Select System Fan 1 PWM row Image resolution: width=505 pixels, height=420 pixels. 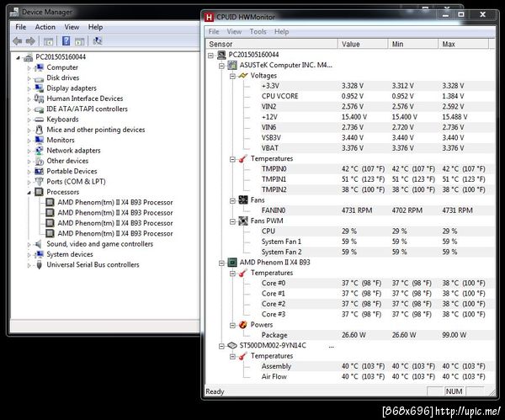[377, 242]
